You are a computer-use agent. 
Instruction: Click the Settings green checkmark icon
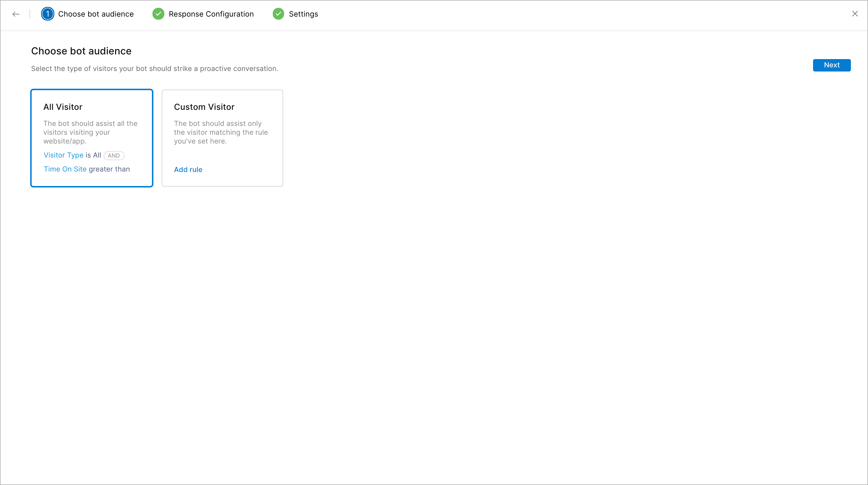click(x=278, y=14)
